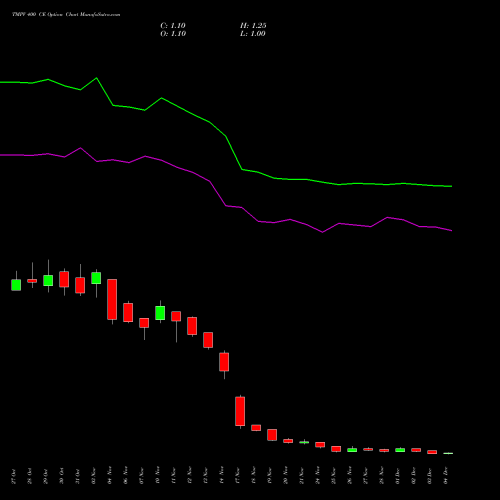Click the small green candlestick for 26 Nov

(352, 450)
